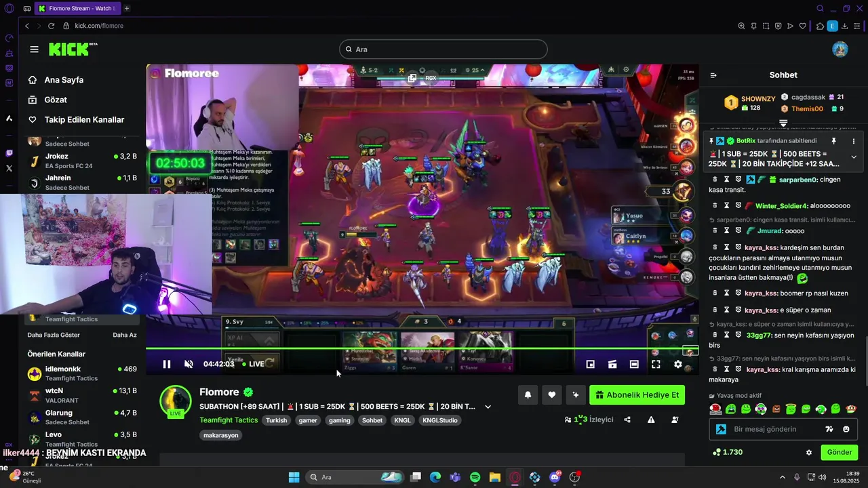The width and height of the screenshot is (868, 488).
Task: Timeout Winter_Soldier4 with hourglass icon
Action: coord(726,205)
